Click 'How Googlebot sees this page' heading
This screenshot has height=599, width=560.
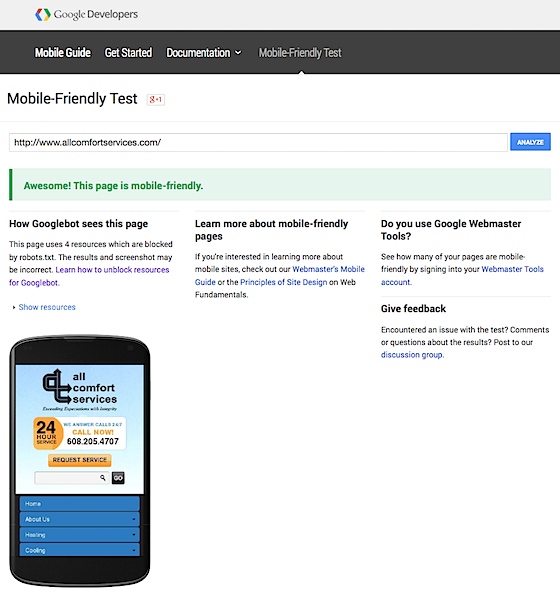[x=79, y=223]
